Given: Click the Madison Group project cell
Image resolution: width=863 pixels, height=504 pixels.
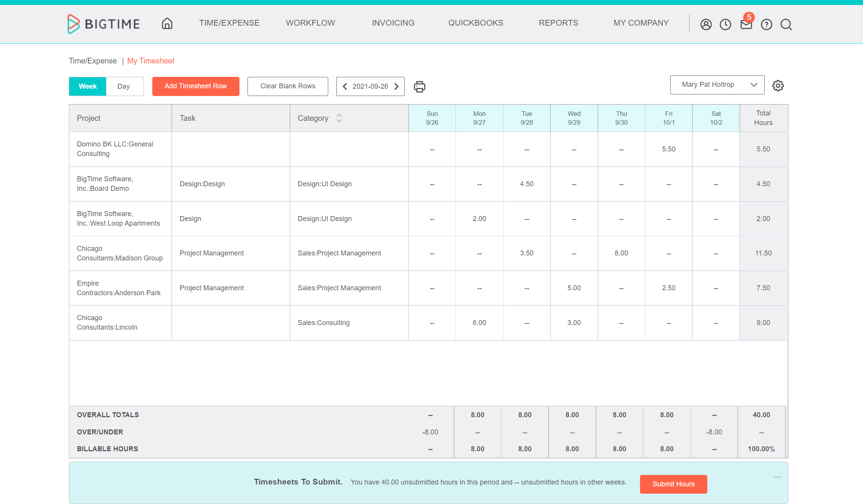Looking at the screenshot, I should 120,253.
